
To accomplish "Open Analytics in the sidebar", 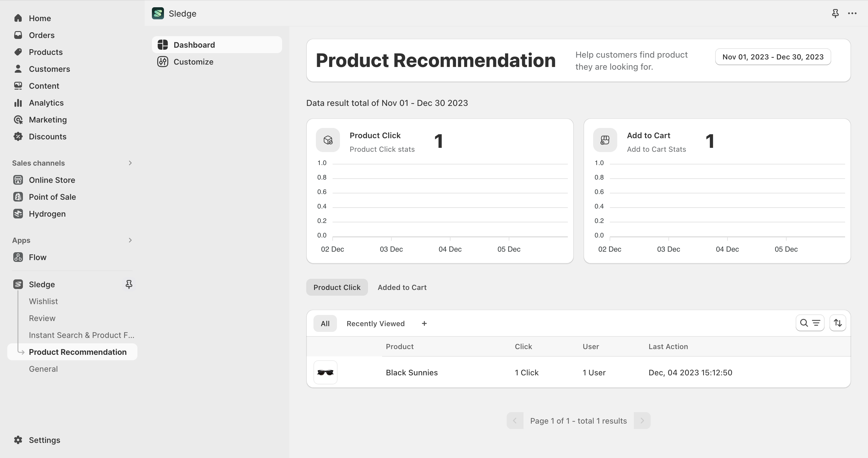I will coord(46,103).
